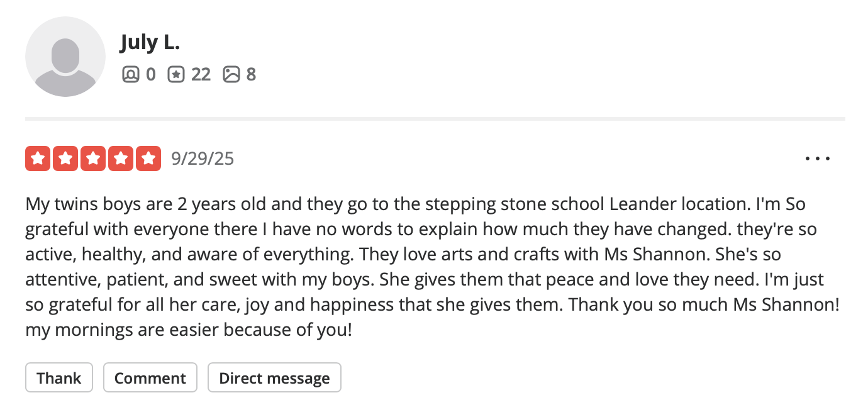Click the first red rating star

tap(38, 158)
